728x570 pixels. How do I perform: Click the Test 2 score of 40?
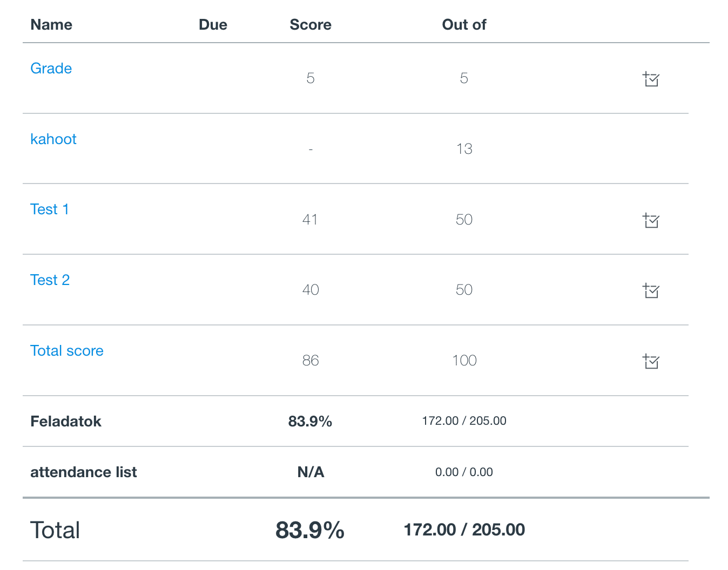(x=311, y=290)
